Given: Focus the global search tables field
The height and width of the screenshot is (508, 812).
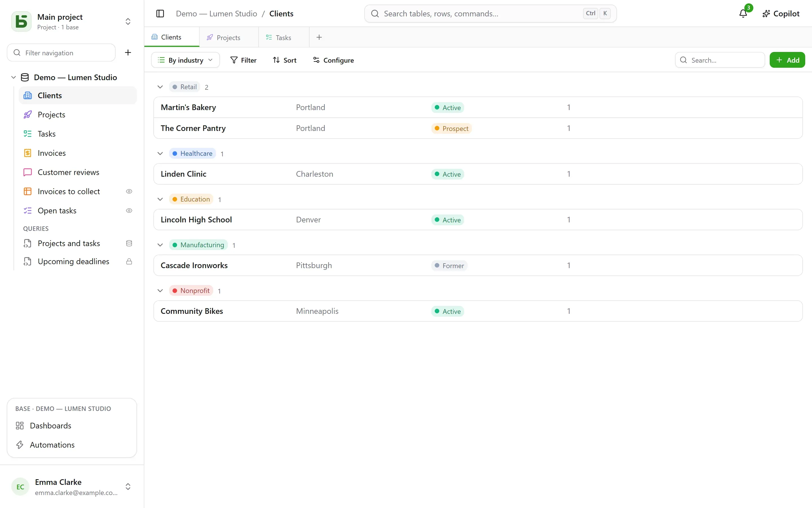Looking at the screenshot, I should (x=490, y=14).
